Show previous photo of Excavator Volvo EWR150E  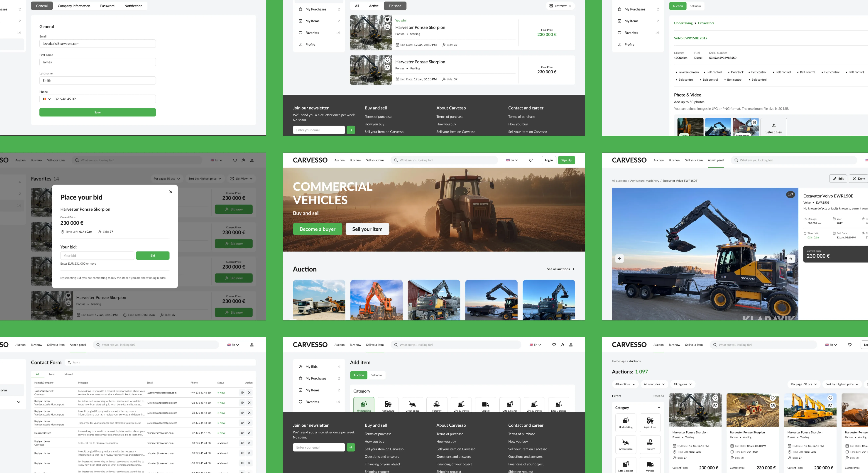pyautogui.click(x=619, y=259)
